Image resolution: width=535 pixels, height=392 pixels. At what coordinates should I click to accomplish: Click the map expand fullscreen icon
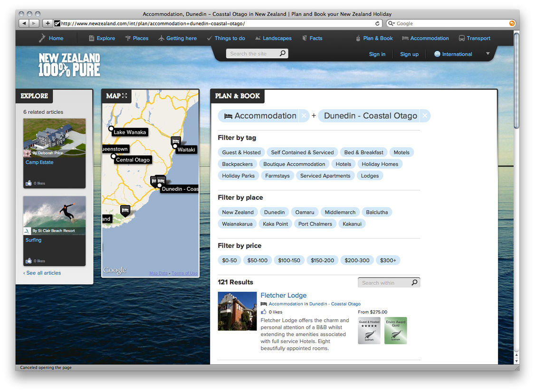click(x=124, y=96)
